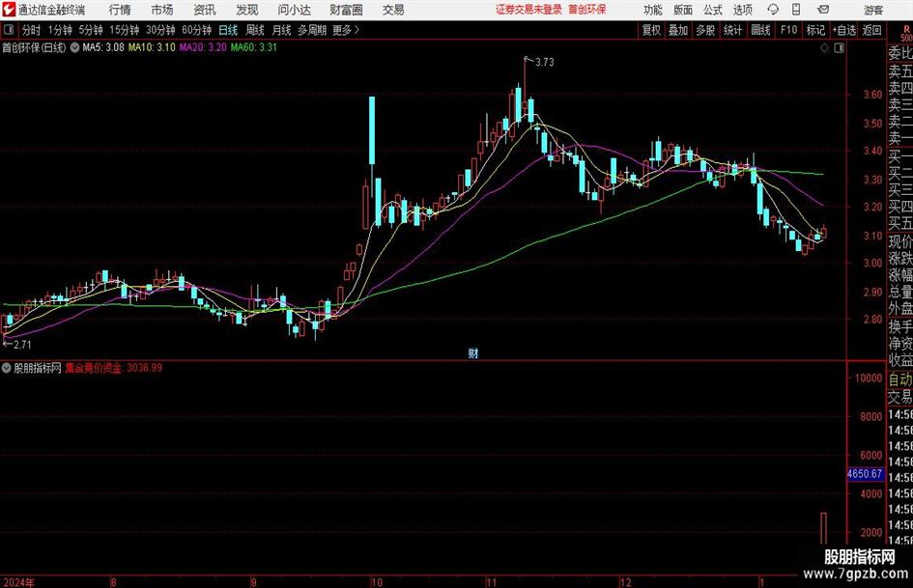Click the Tongdaxin red logo icon

(9, 10)
